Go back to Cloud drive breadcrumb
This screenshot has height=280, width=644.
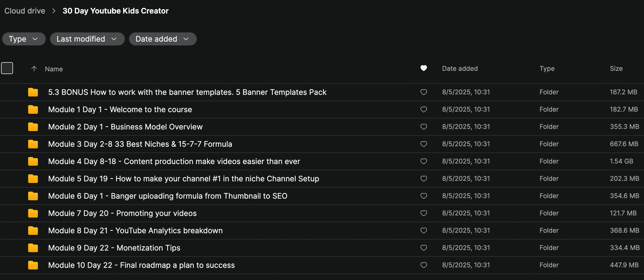click(25, 11)
